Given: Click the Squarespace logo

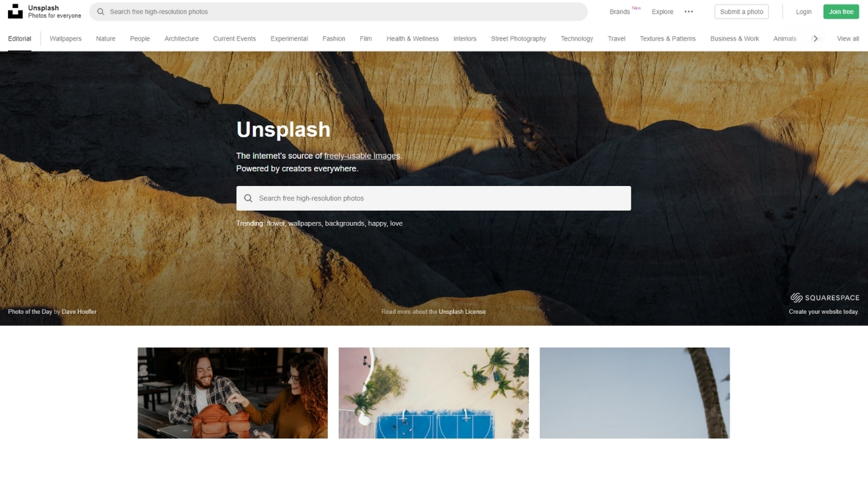Looking at the screenshot, I should pyautogui.click(x=825, y=298).
